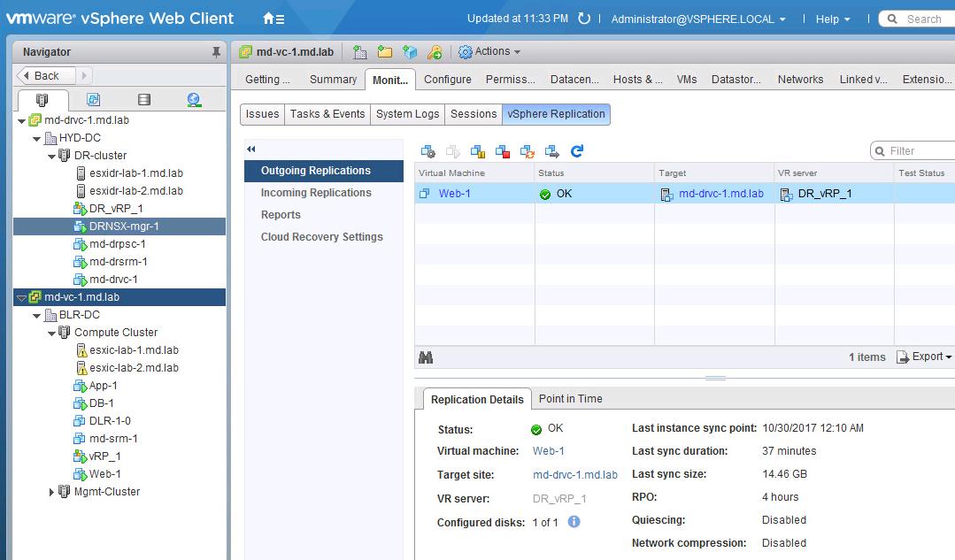Open Web-1 link in replication table
The width and height of the screenshot is (955, 560).
click(x=454, y=194)
